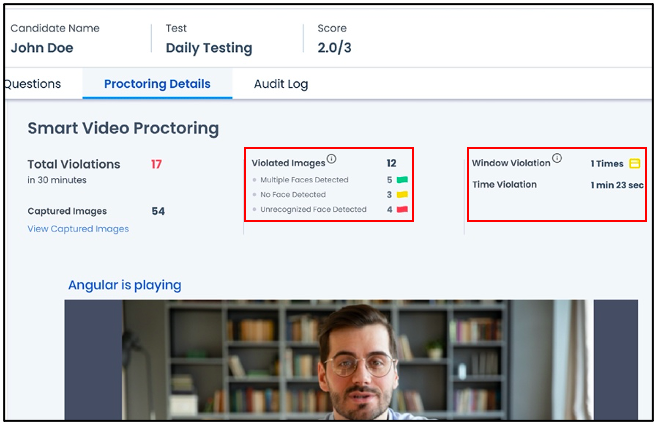The height and width of the screenshot is (426, 659).
Task: Select Multiple Faces Detected row
Action: [x=330, y=180]
